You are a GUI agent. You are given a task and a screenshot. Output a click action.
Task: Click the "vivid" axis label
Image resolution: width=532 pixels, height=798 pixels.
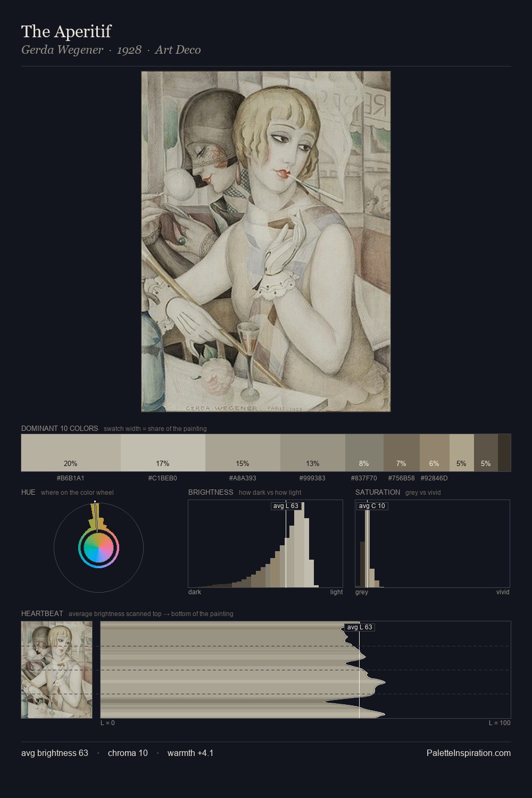(x=503, y=592)
